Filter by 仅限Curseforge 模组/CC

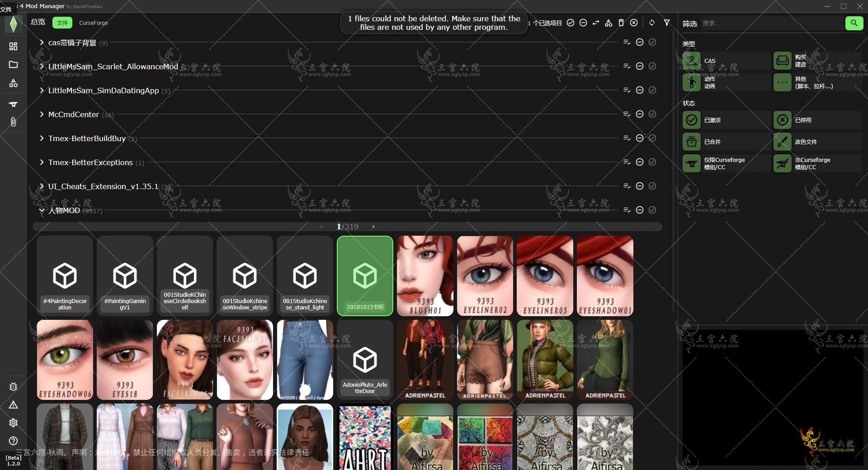click(x=726, y=163)
